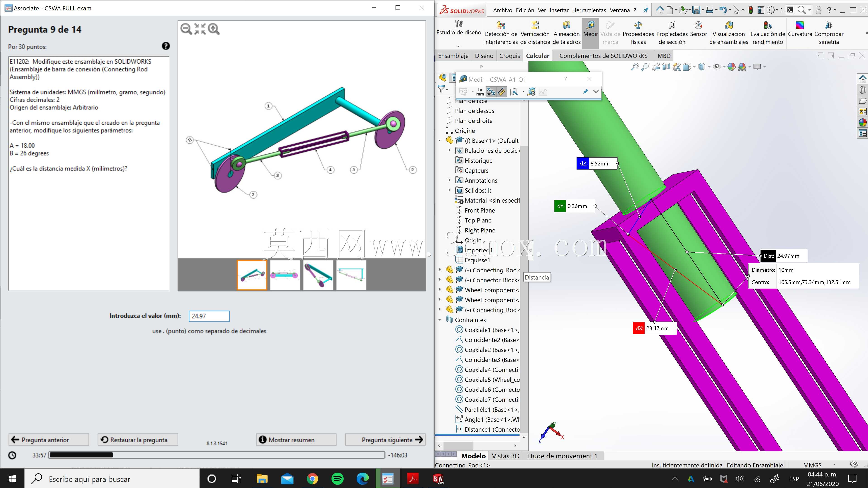The height and width of the screenshot is (488, 868).
Task: Click the exam help question mark icon
Action: [x=166, y=46]
